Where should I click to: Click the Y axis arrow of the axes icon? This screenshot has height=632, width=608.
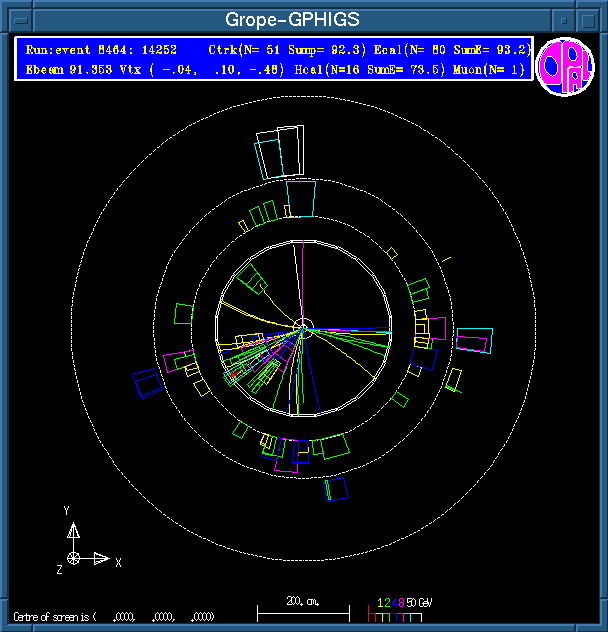coord(73,528)
